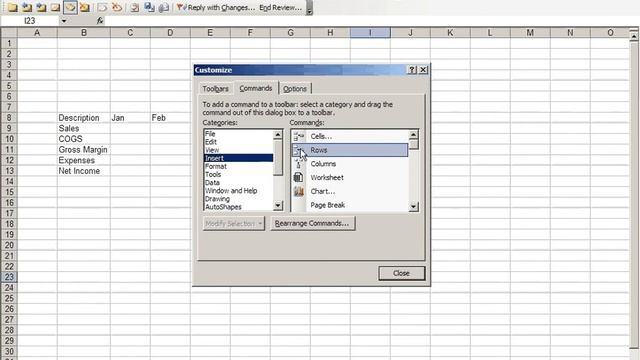Close the Customize dialog with its X
This screenshot has width=640, height=360.
pos(423,70)
